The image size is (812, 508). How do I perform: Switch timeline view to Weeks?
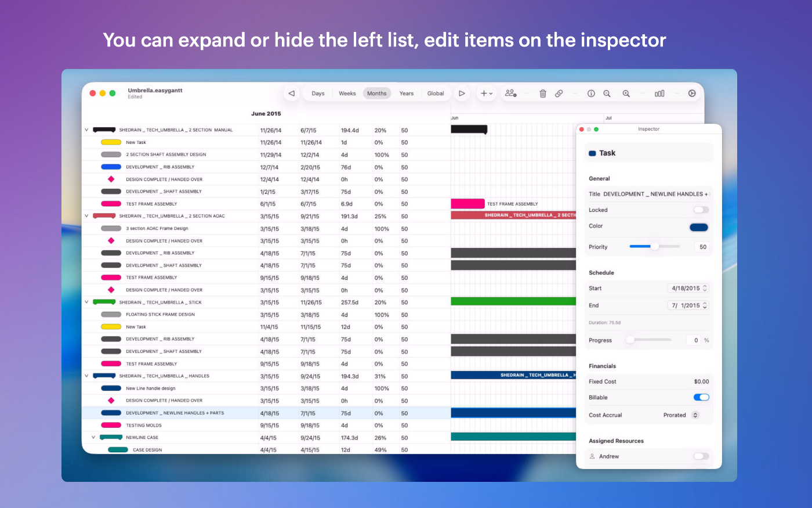coord(347,93)
